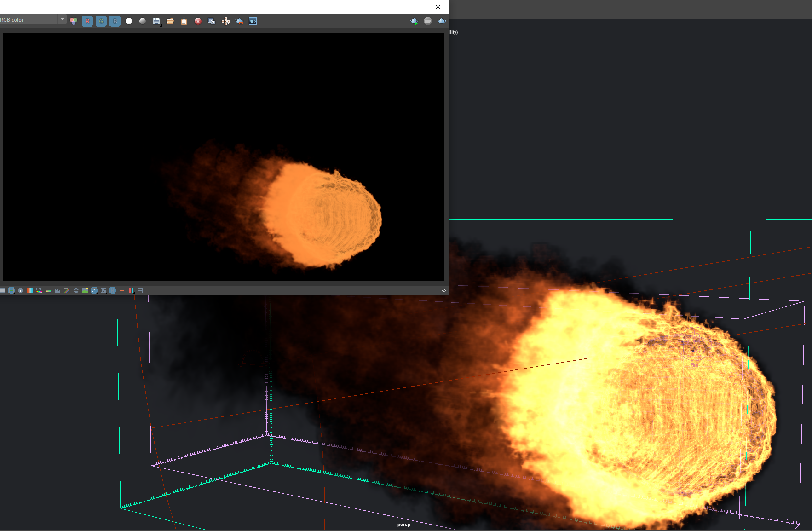
Task: Enable monochromatic mode gray circle
Action: click(143, 21)
